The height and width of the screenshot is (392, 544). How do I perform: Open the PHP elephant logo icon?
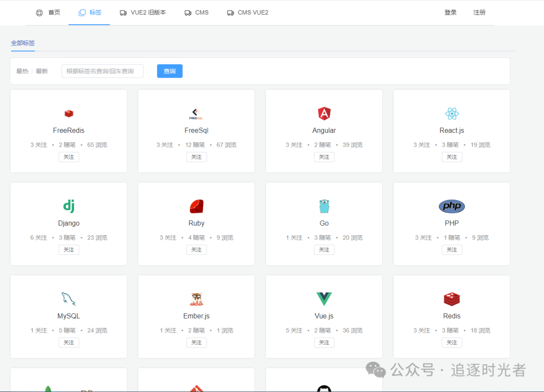(x=451, y=206)
